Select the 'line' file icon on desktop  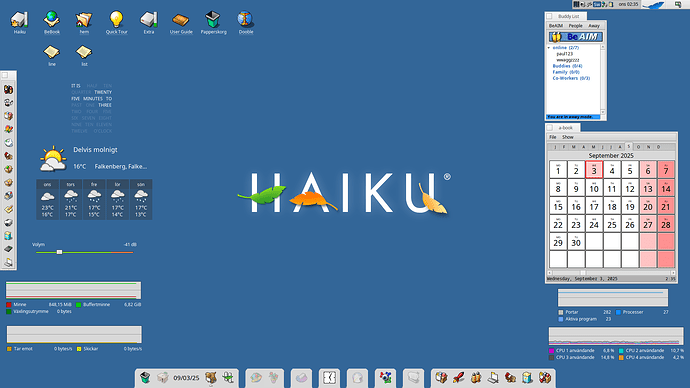pyautogui.click(x=51, y=52)
